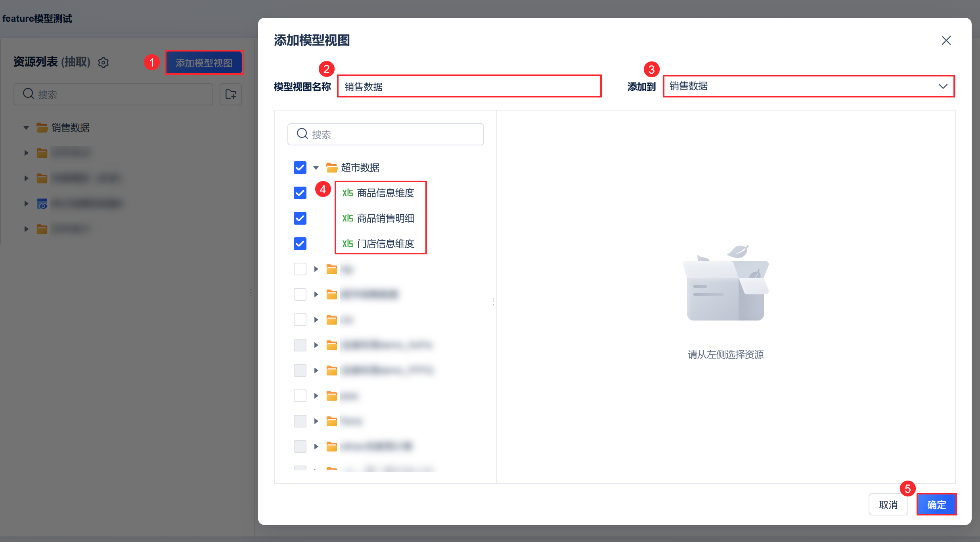Uncheck the 门店信息维度 checkbox
Viewport: 980px width, 542px height.
[x=300, y=244]
